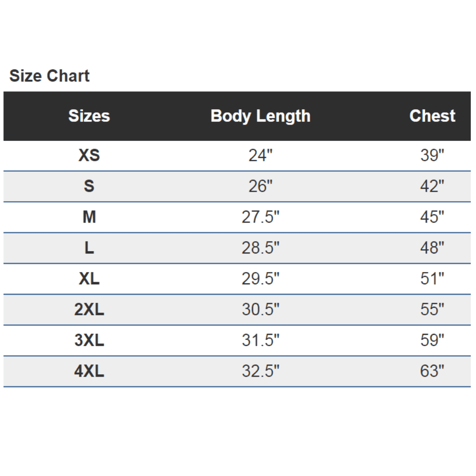
Task: Click the 3XL size label
Action: tap(89, 340)
